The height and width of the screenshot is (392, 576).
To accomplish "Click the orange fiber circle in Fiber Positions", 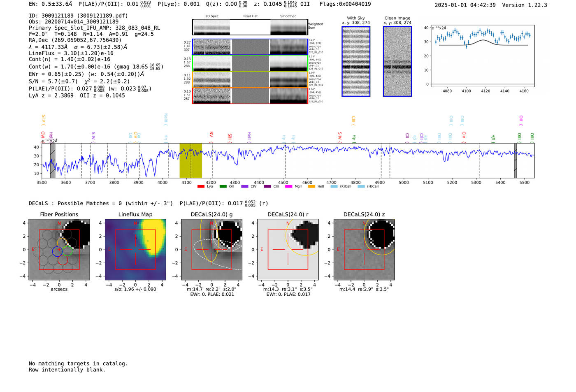I will pos(63,243).
